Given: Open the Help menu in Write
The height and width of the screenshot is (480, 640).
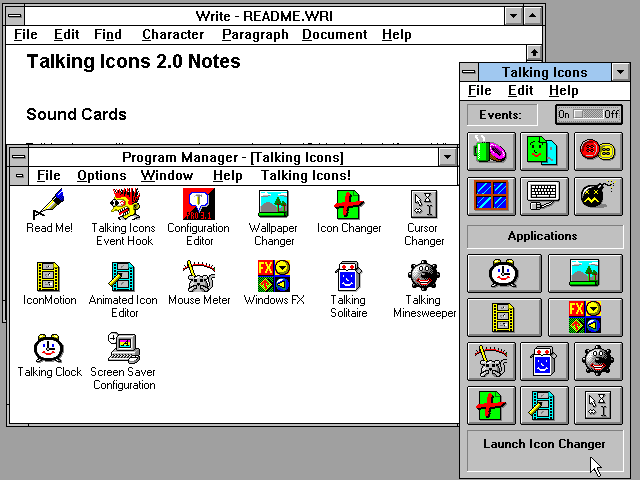Looking at the screenshot, I should [396, 35].
